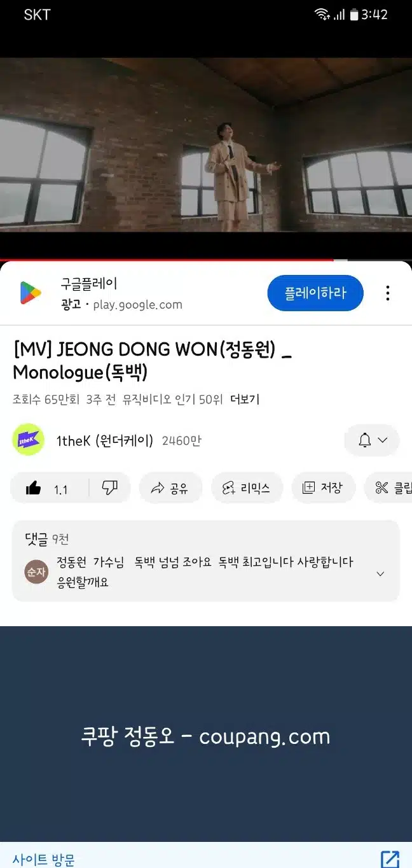Open the 쿠팡 정동오 coupang.com ad banner
The height and width of the screenshot is (868, 412).
pyautogui.click(x=206, y=735)
